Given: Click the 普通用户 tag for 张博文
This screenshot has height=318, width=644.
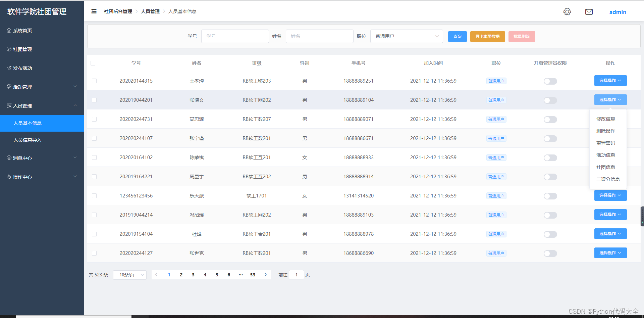Looking at the screenshot, I should (x=496, y=100).
